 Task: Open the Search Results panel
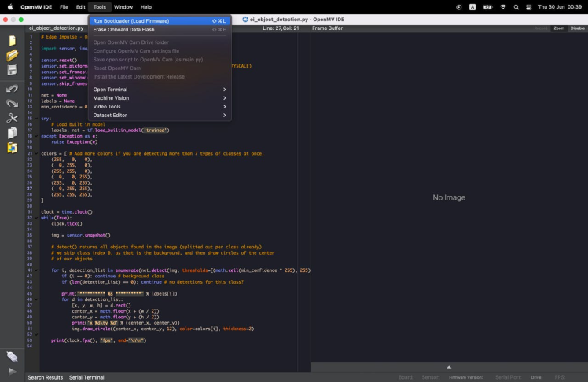46,377
